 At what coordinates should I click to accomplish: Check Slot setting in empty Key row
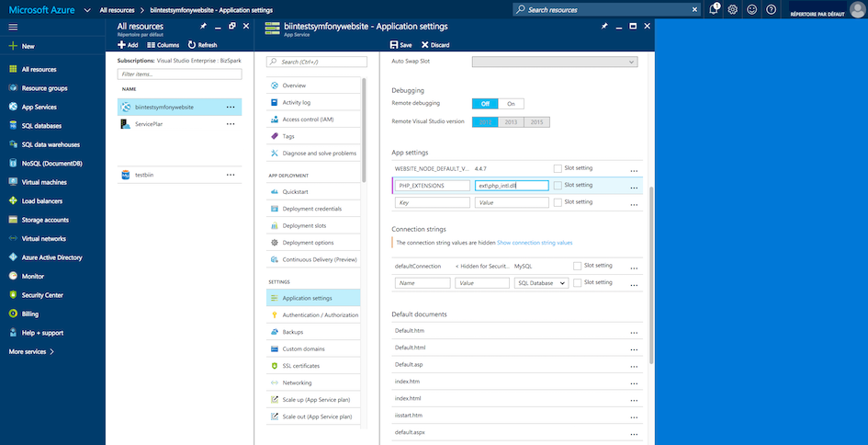coord(558,202)
